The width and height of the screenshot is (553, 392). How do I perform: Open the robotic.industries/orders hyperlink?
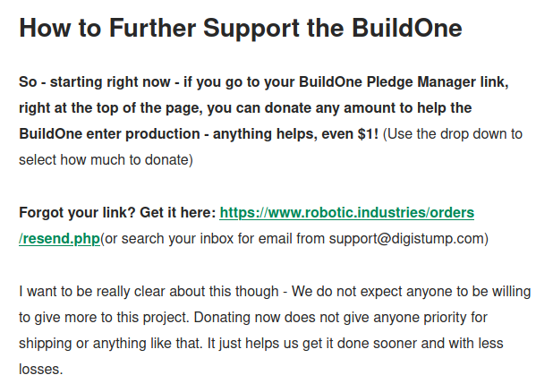346,213
